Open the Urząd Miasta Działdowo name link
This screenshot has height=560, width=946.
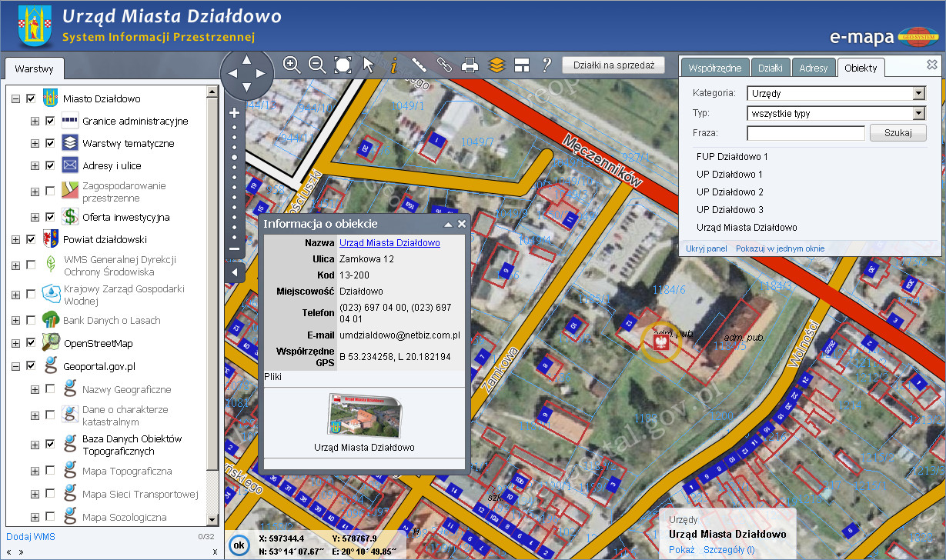389,242
